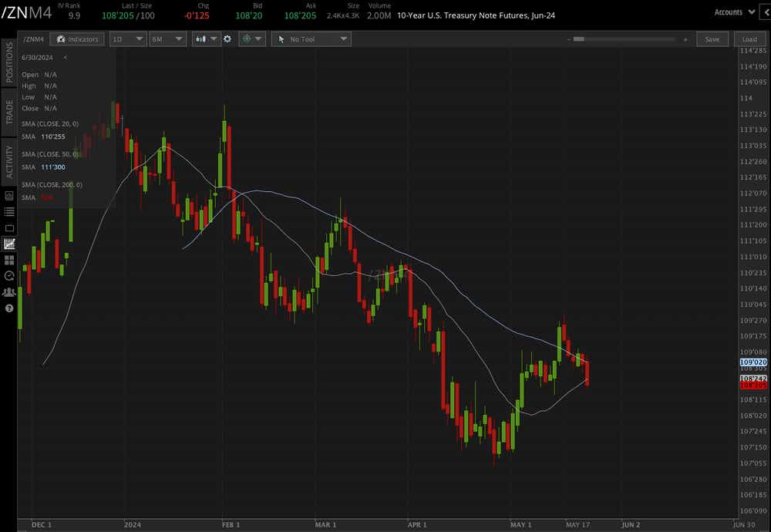Adjust the chart zoom slider handle
Viewport: 771px width, 532px height.
[x=579, y=39]
